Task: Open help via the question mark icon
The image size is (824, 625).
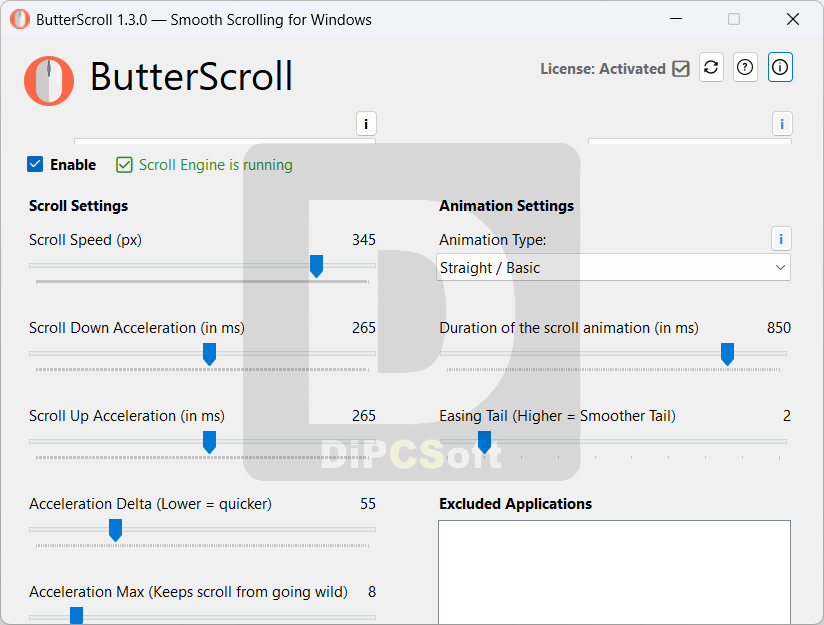Action: [745, 67]
